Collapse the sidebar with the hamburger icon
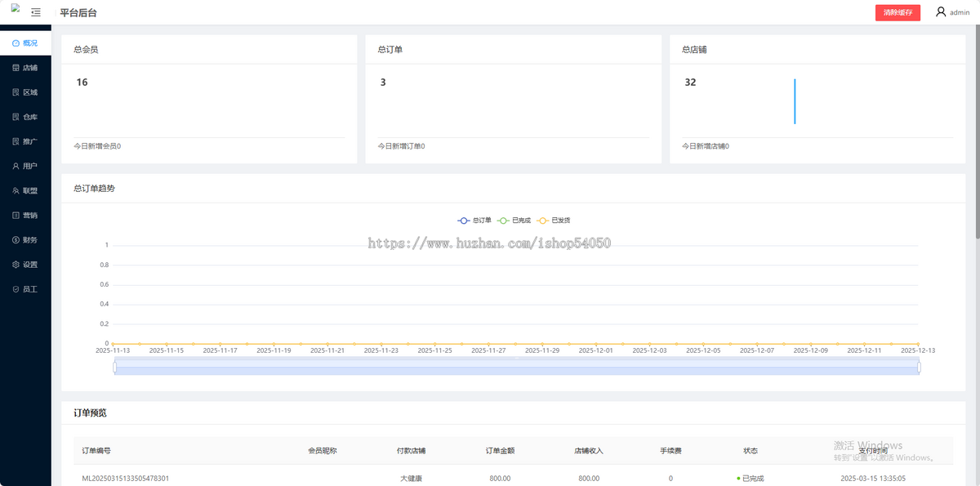The height and width of the screenshot is (486, 980). point(35,12)
